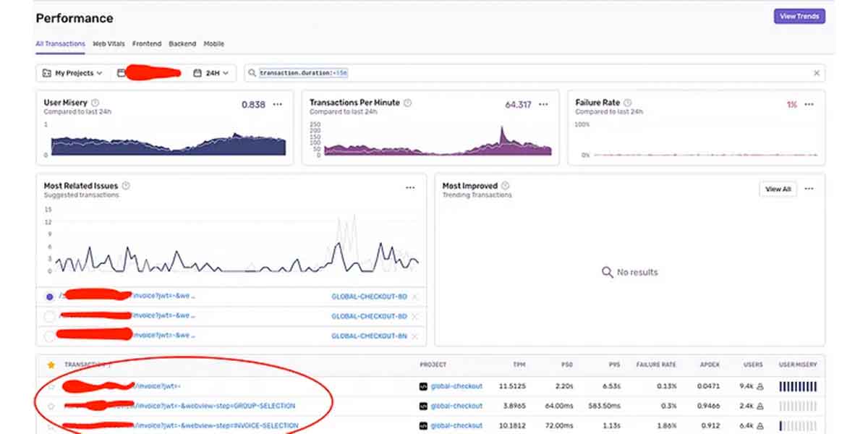Viewport: 868px width, 434px height.
Task: Click the View Trends button
Action: click(x=799, y=16)
